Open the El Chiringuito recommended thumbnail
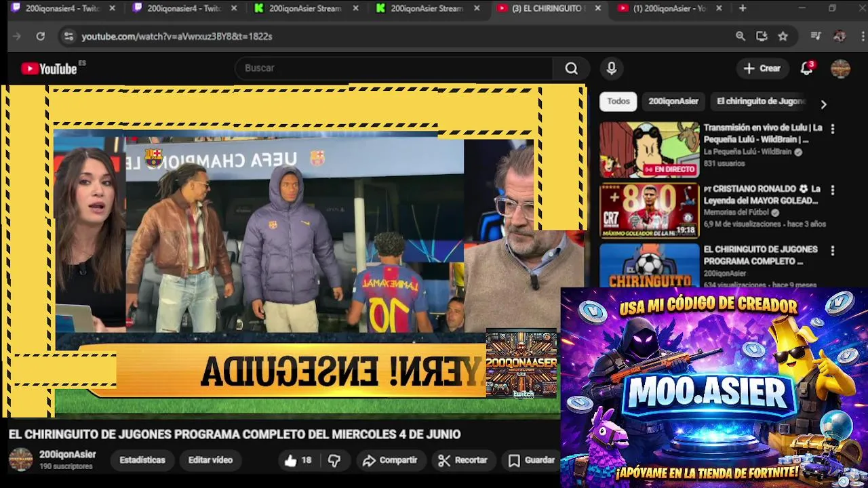 click(649, 266)
